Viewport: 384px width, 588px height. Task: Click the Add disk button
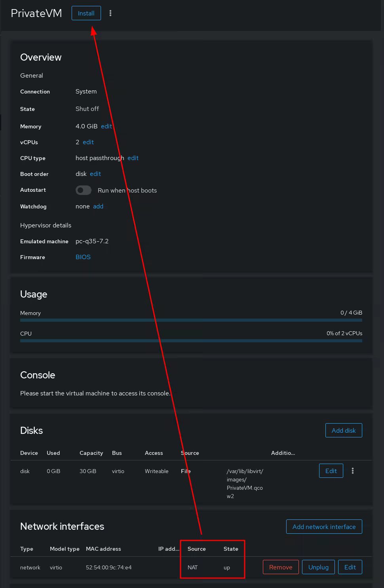click(x=343, y=430)
